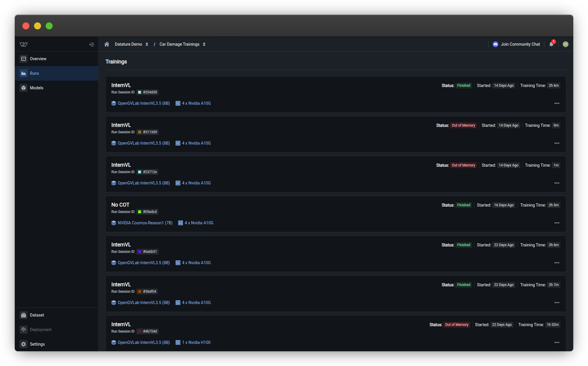Open the options menu for run #254dd9

point(557,103)
